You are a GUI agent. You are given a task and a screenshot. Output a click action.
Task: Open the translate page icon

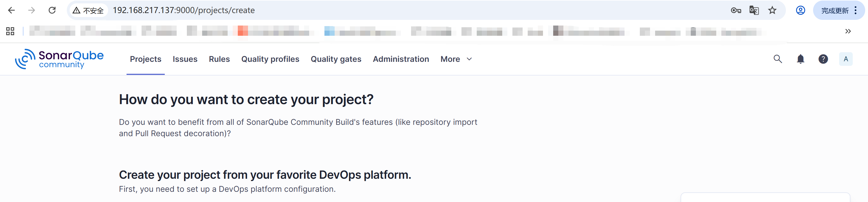click(x=754, y=10)
